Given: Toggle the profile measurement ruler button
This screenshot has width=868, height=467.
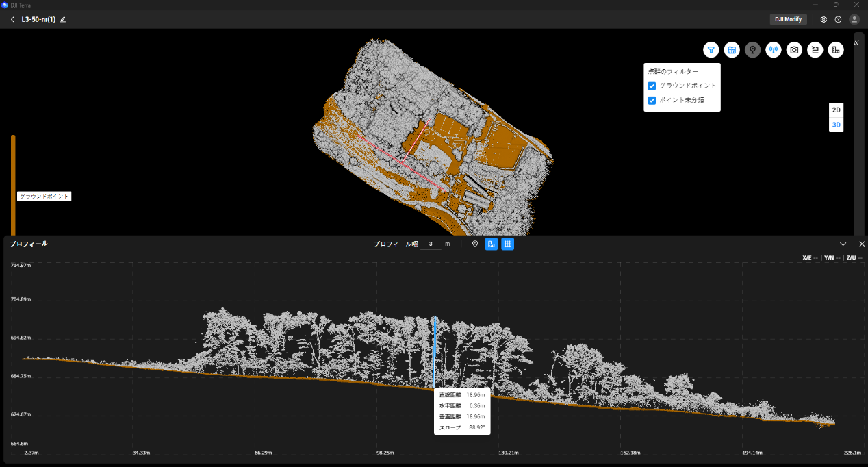Looking at the screenshot, I should pos(492,244).
